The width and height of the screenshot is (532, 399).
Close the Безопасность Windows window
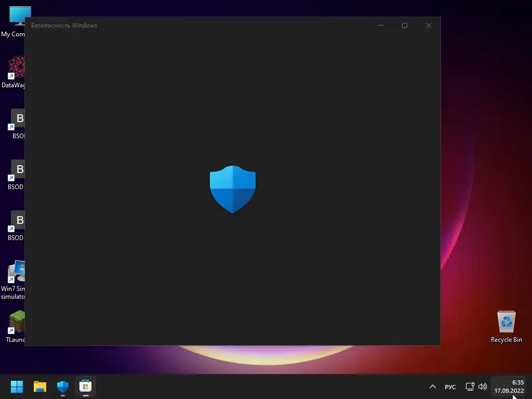tap(429, 25)
